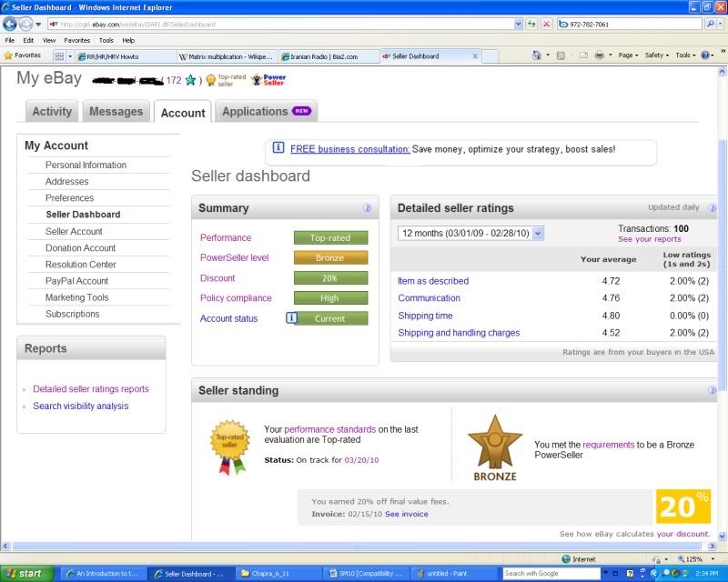The width and height of the screenshot is (728, 582).
Task: Click the yellow 20% discount badge
Action: (x=683, y=507)
